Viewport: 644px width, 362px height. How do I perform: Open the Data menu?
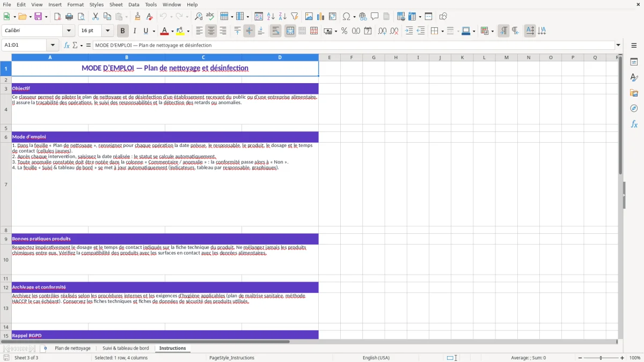(134, 4)
